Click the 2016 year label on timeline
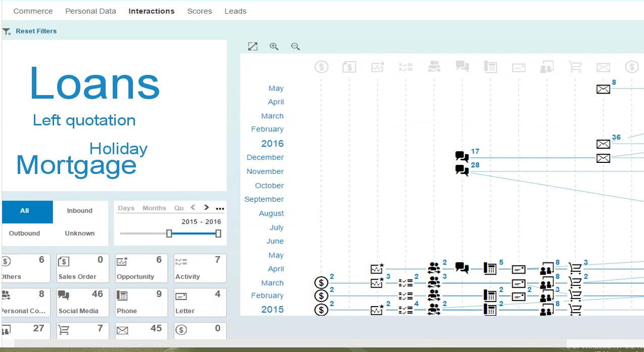This screenshot has height=352, width=644. pos(272,144)
